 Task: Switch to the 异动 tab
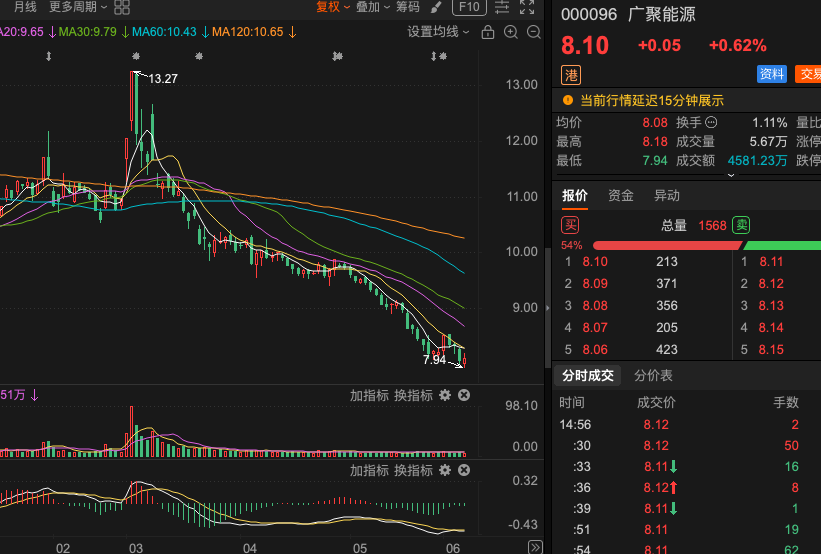click(667, 196)
